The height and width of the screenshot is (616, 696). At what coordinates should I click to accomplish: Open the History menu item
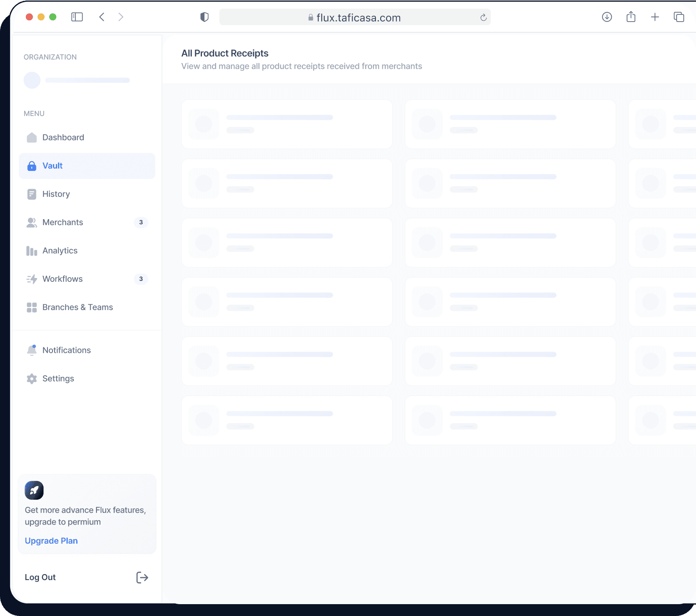(x=87, y=194)
